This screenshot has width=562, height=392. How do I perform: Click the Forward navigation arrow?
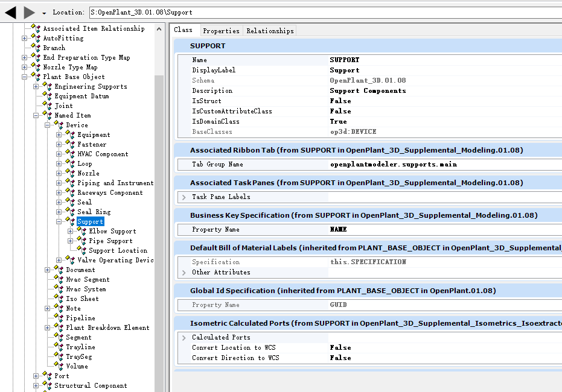(x=29, y=12)
